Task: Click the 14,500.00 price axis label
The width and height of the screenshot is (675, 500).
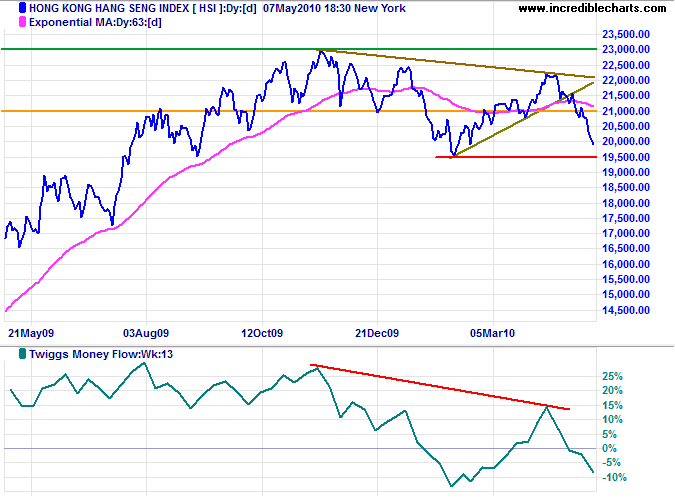Action: [x=625, y=310]
